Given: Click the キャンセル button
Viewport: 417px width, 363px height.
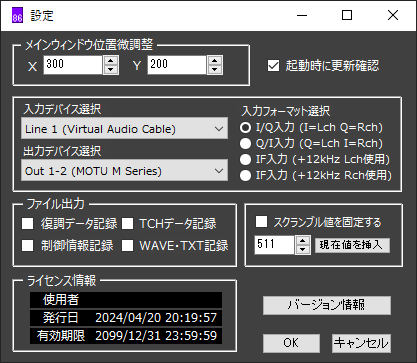Looking at the screenshot, I should [361, 343].
